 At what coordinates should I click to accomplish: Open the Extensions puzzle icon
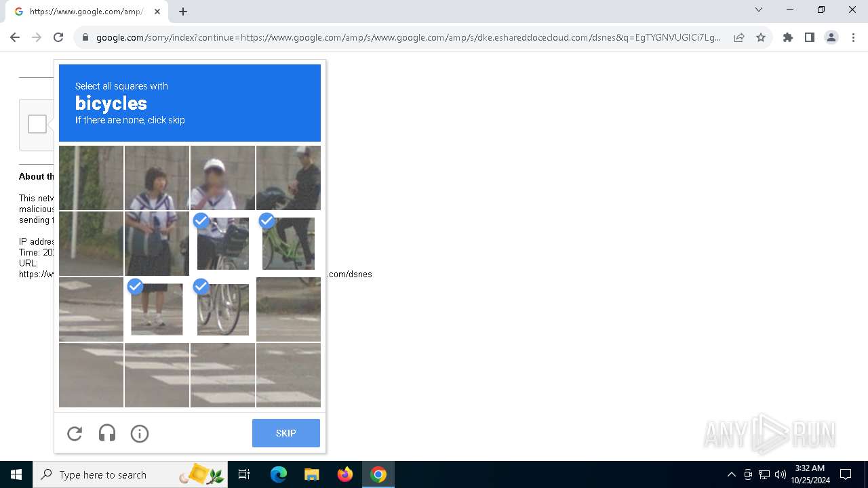788,37
